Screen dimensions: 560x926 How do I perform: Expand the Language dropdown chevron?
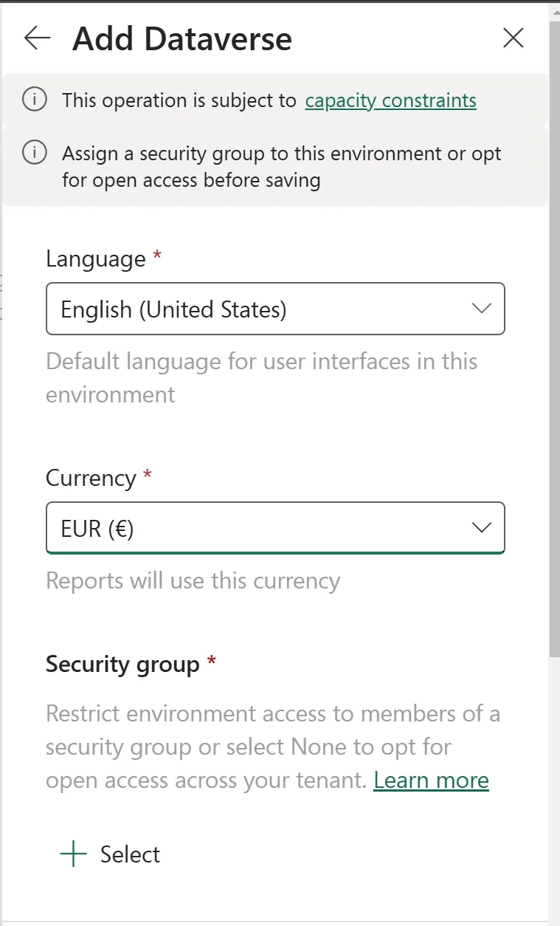pos(481,309)
